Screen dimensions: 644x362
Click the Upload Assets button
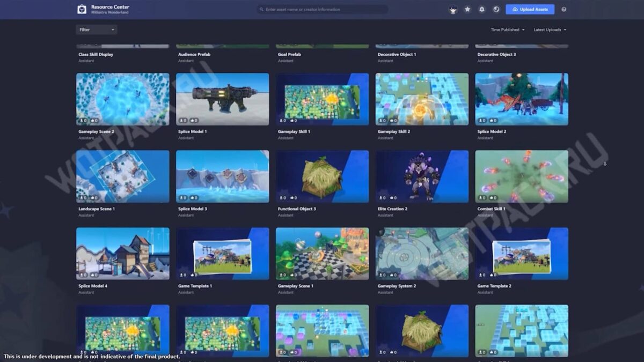tap(530, 9)
